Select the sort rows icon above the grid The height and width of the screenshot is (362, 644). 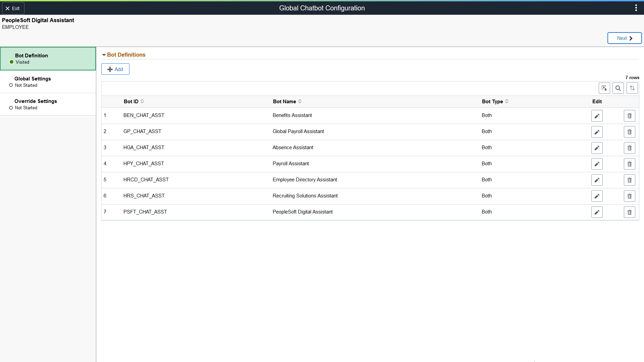click(632, 88)
